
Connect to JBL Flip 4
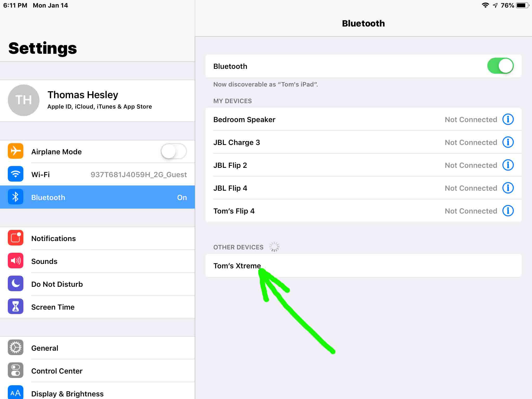coord(363,188)
